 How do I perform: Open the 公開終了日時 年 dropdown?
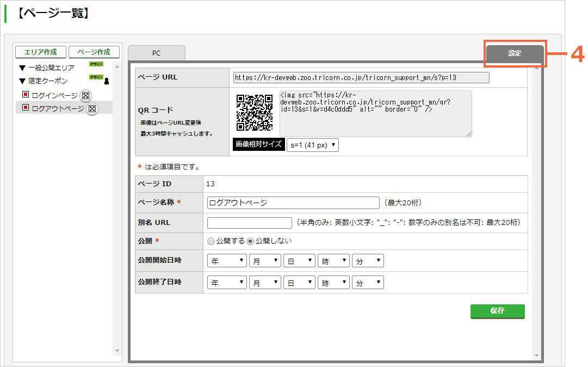click(x=227, y=283)
